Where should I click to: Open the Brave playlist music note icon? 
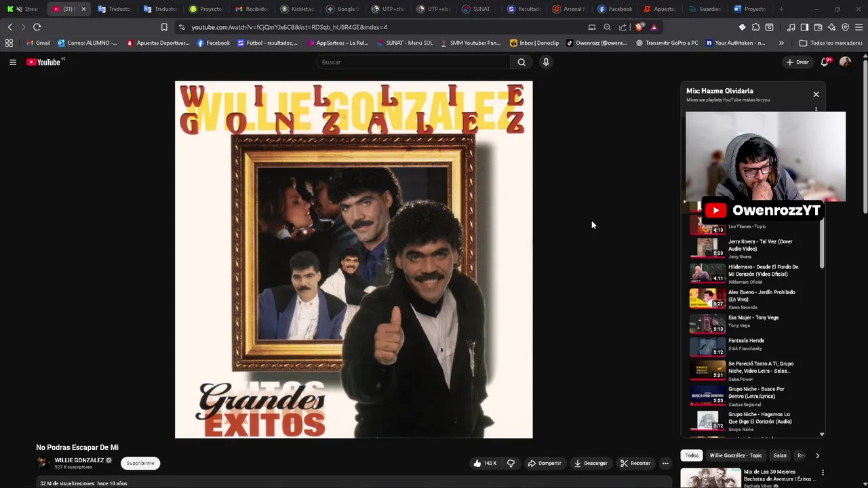pos(791,27)
